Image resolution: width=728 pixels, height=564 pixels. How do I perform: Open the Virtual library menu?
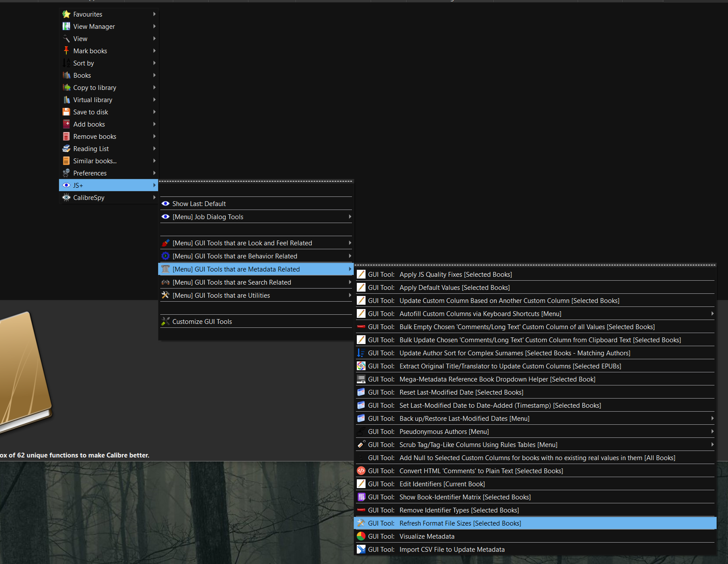[108, 100]
